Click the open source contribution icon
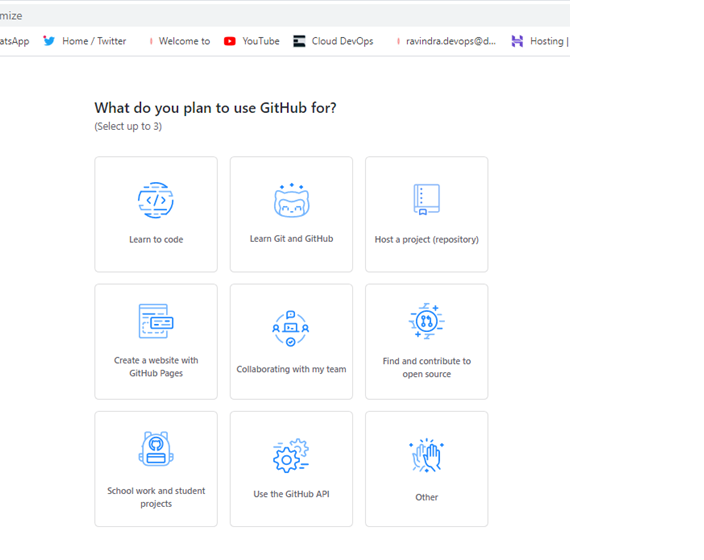Image resolution: width=704 pixels, height=560 pixels. tap(427, 322)
